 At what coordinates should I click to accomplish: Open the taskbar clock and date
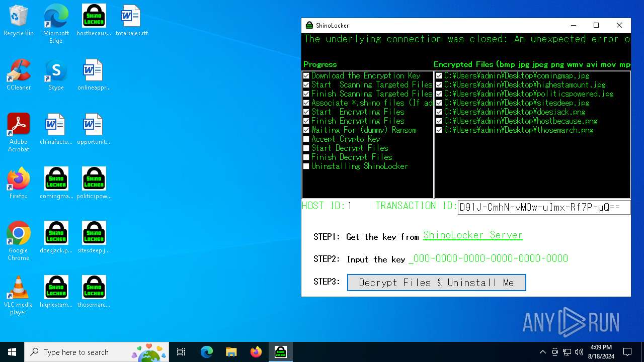pyautogui.click(x=601, y=352)
